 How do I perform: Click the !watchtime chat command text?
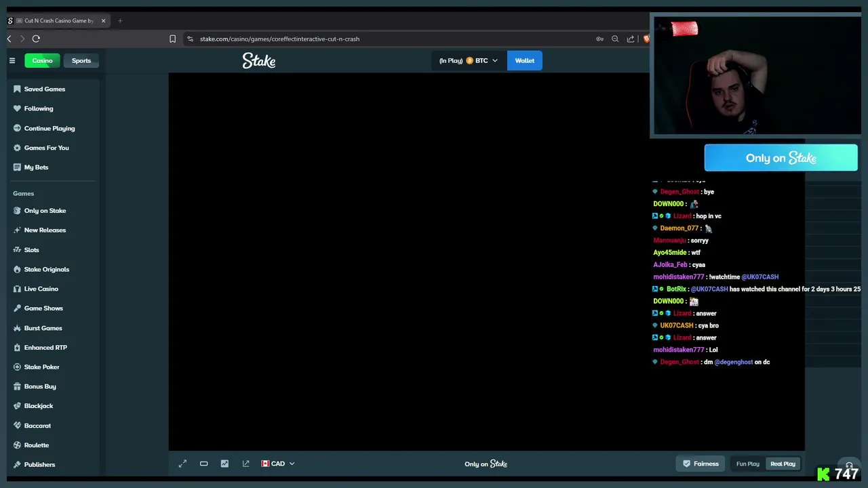coord(724,277)
